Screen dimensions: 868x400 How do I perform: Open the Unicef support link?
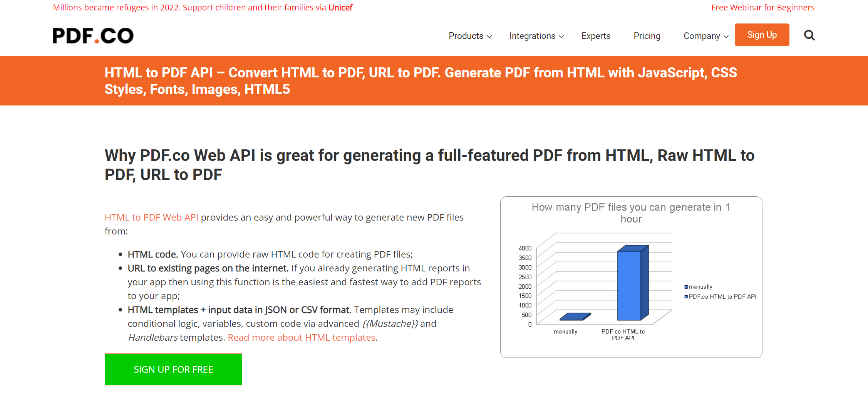[x=340, y=8]
